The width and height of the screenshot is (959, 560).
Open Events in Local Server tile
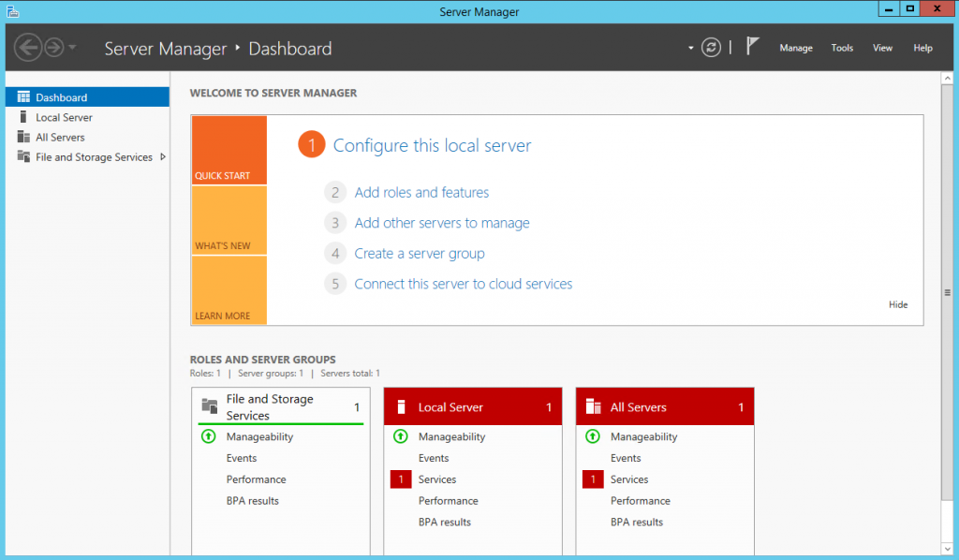click(433, 458)
